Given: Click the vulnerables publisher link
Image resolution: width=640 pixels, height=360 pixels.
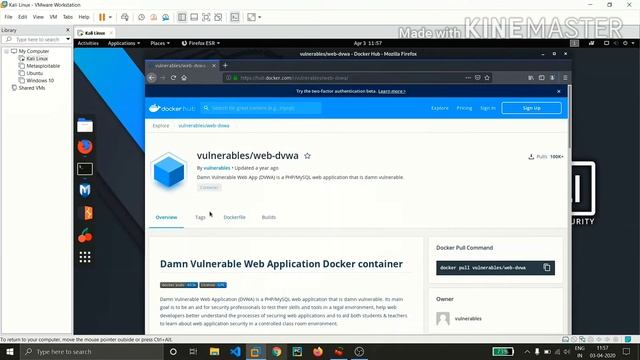Looking at the screenshot, I should [x=217, y=168].
